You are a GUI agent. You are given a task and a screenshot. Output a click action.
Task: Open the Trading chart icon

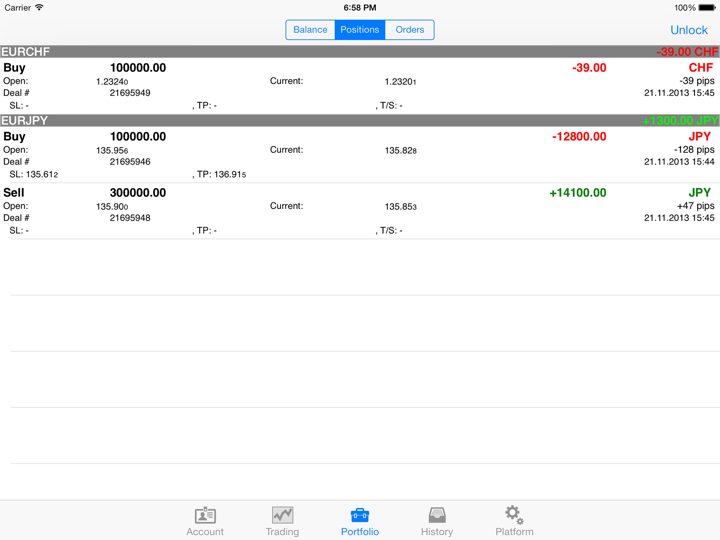[282, 515]
